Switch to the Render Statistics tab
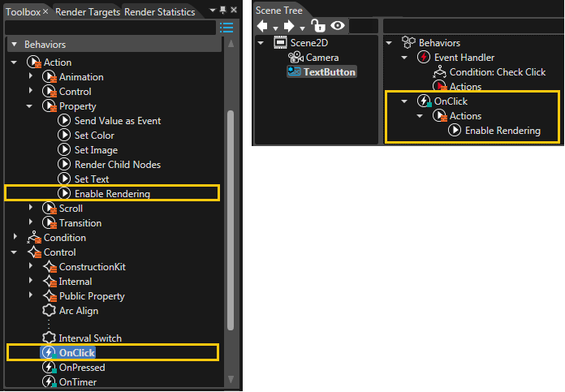This screenshot has width=565, height=392. coord(160,12)
